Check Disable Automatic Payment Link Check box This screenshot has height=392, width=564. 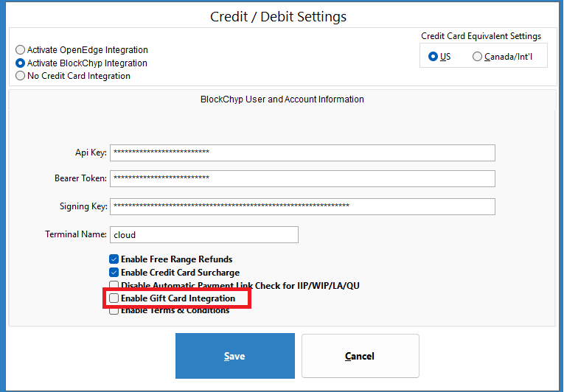click(114, 285)
